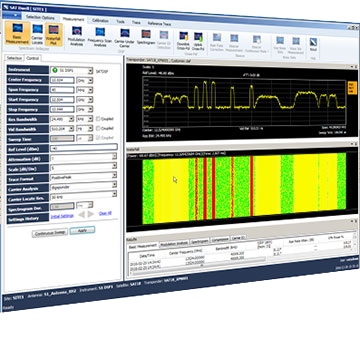Expand the Scale (dB/Div) dropdown
Image resolution: width=360 pixels, height=360 pixels.
click(114, 166)
